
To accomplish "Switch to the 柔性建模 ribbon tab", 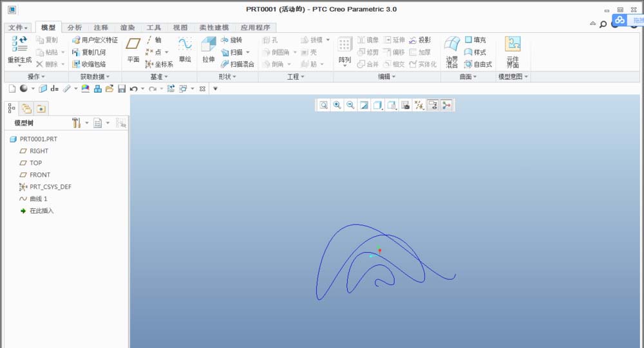I will point(214,28).
